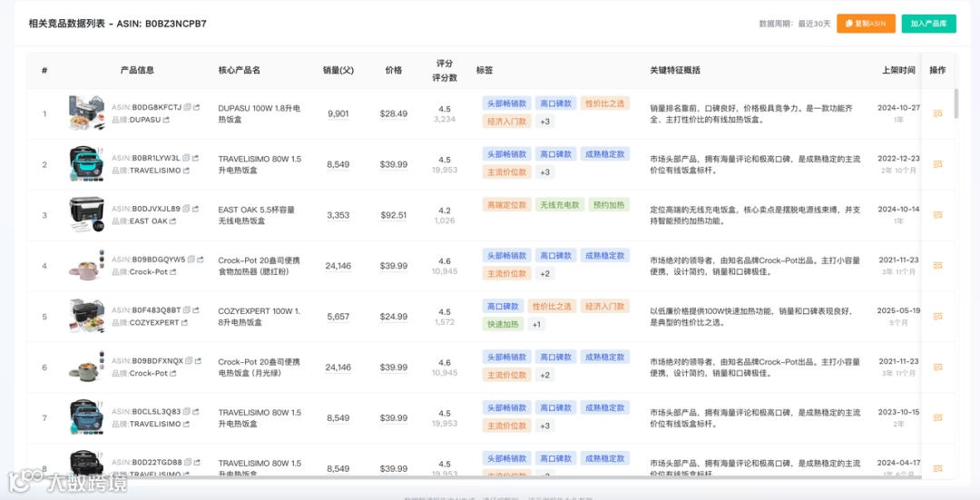The image size is (980, 500).
Task: Click brand text COZYEXPERT
Action: [154, 322]
